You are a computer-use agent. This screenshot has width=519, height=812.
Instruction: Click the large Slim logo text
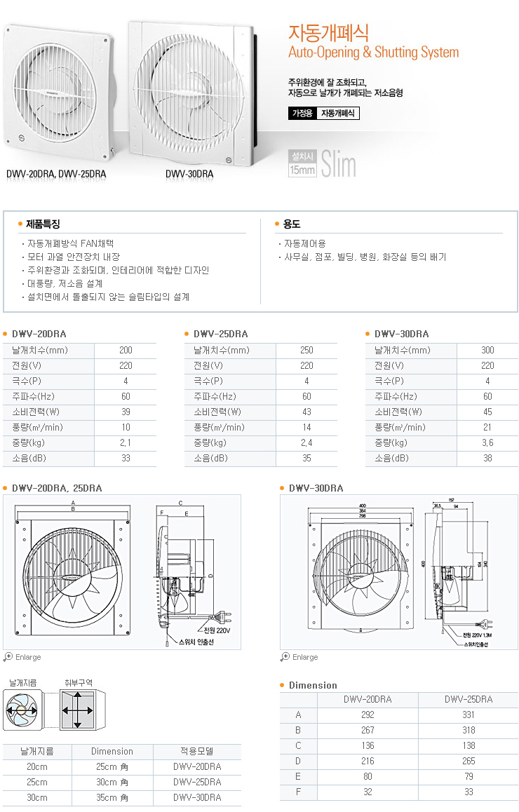pyautogui.click(x=339, y=165)
